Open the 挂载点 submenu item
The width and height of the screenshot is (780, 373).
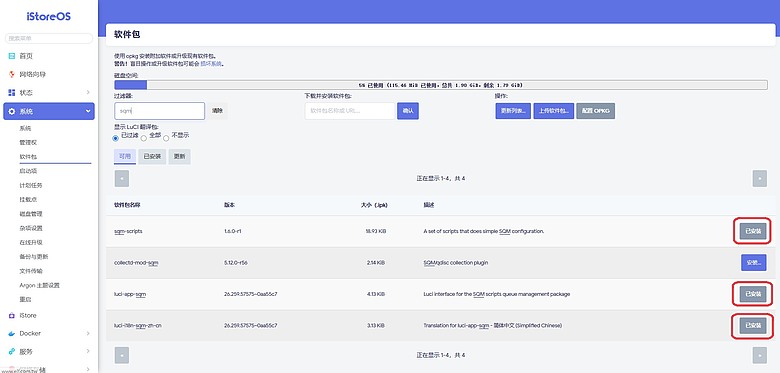click(x=28, y=199)
